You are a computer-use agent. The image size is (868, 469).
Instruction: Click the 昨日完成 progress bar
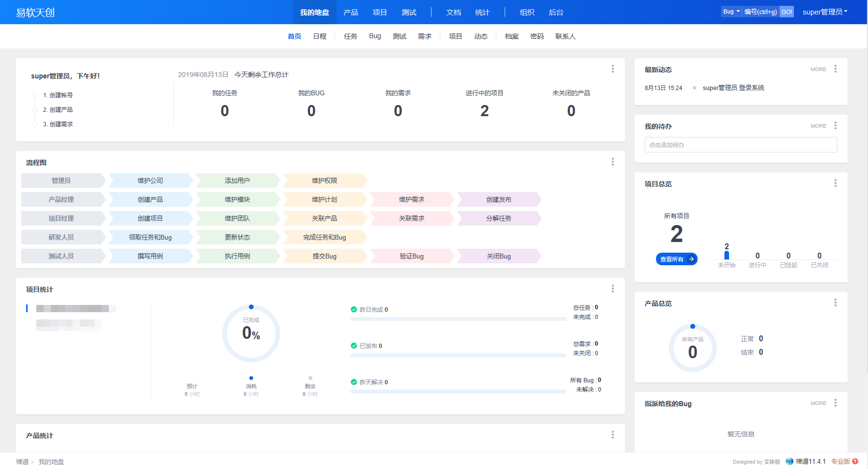tap(458, 319)
